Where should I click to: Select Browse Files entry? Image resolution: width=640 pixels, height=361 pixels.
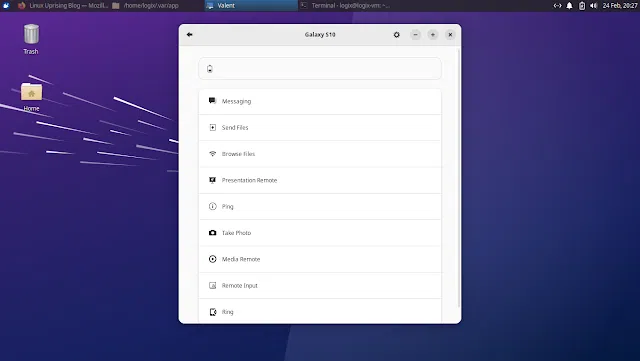pos(320,154)
